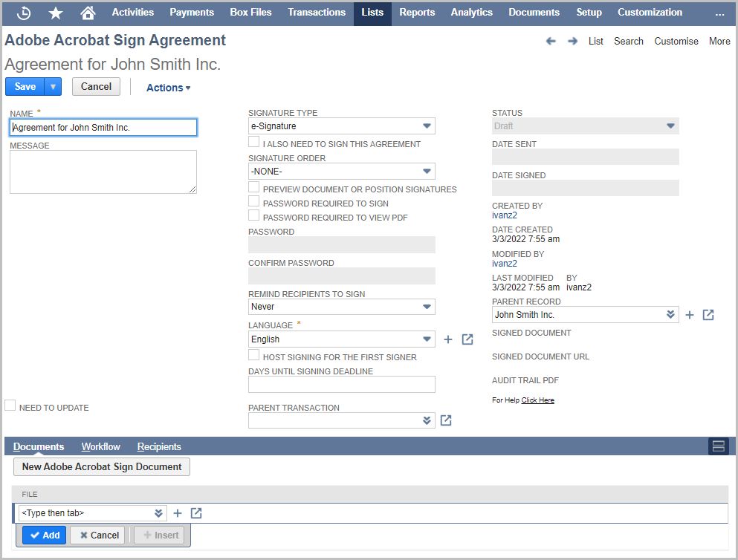Click New Adobe Acrobat Sign Document button

[102, 467]
